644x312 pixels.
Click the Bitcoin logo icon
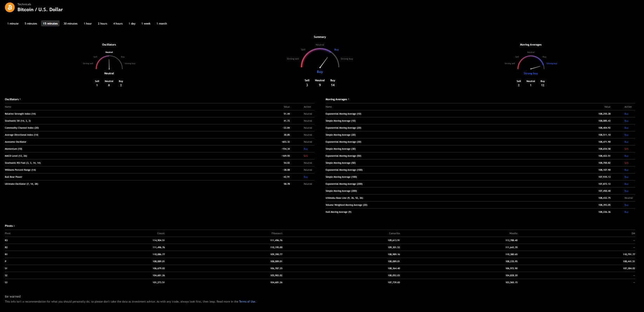pyautogui.click(x=10, y=7)
